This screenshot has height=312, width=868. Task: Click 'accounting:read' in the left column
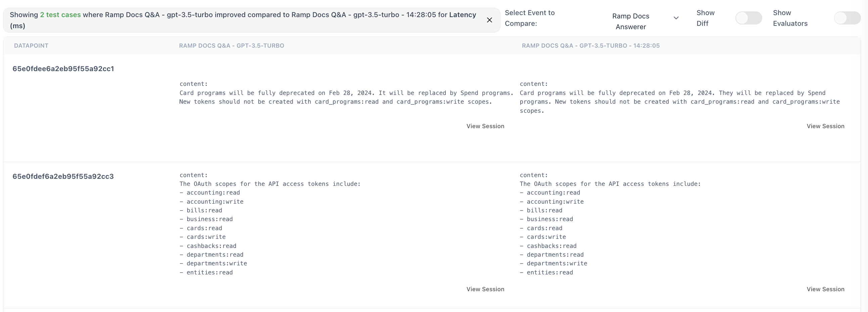213,193
